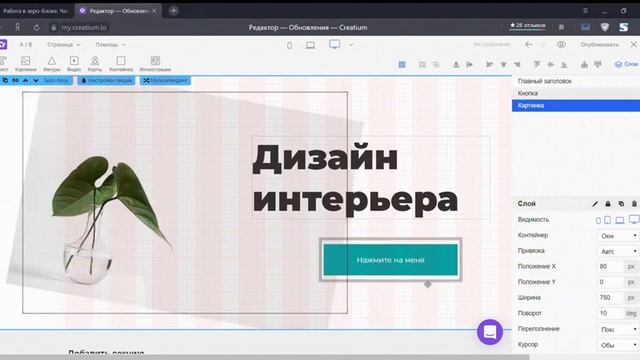Screen dimensions: 640x360
Task: Edit the Положение Y field
Action: tap(610, 282)
